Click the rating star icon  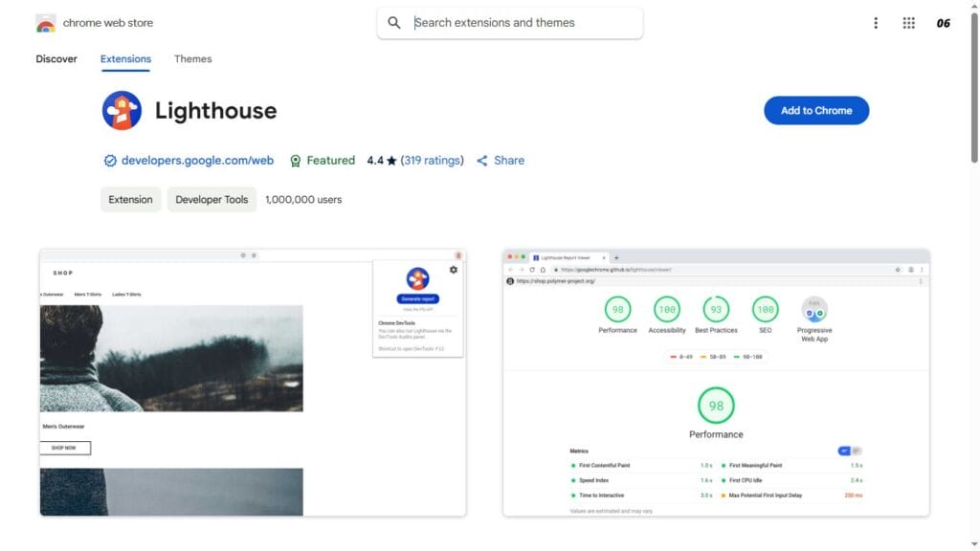pos(391,161)
